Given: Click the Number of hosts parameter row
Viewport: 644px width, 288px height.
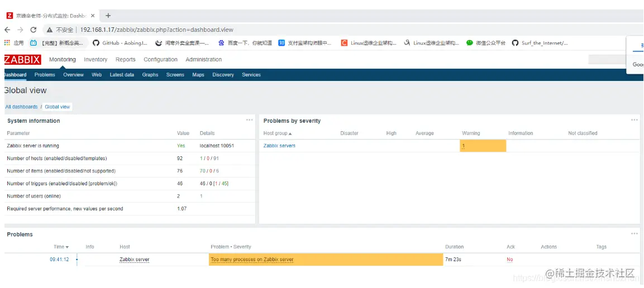Looking at the screenshot, I should pyautogui.click(x=130, y=159).
